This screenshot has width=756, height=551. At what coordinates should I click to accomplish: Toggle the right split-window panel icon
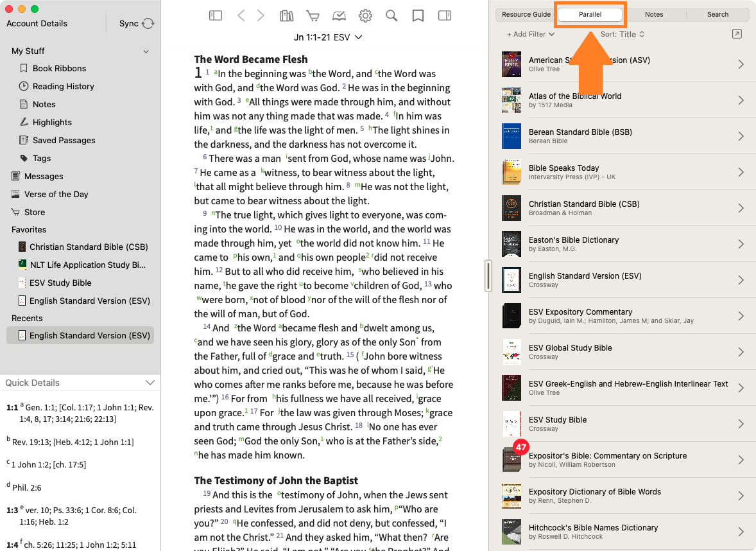click(444, 15)
